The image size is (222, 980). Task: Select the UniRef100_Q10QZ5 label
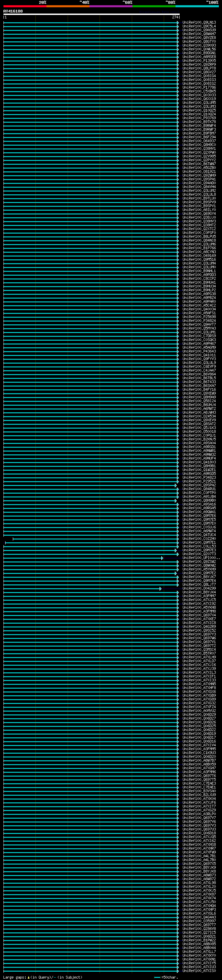(x=199, y=110)
